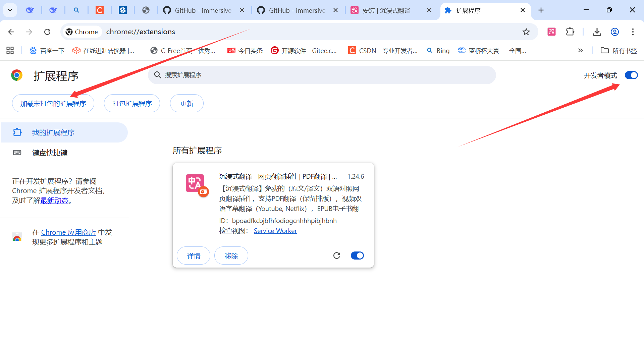Select first pinned Baidu-paw tab
Screen dimensions: 644x338
30,10
